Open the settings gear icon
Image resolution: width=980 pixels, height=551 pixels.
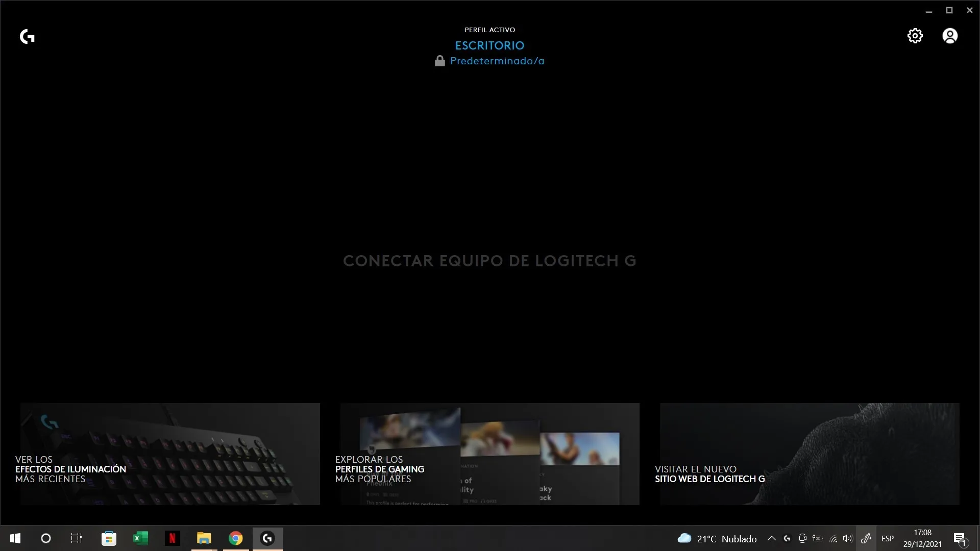pyautogui.click(x=915, y=36)
